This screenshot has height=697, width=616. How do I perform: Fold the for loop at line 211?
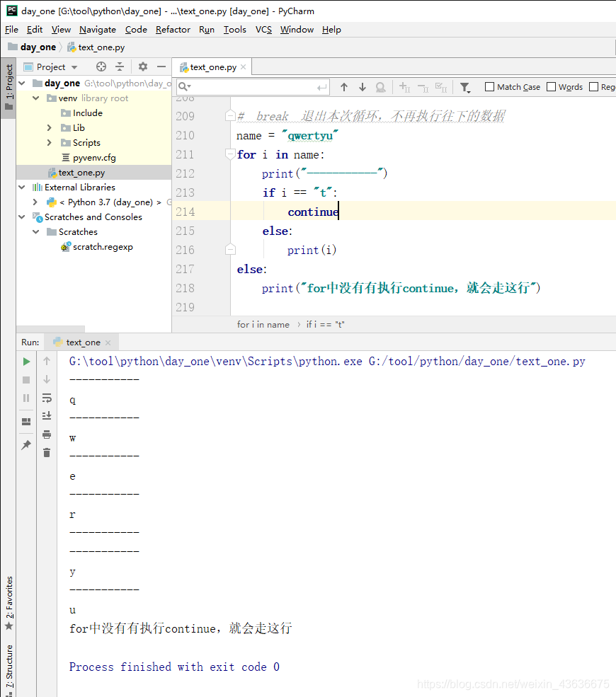point(230,154)
